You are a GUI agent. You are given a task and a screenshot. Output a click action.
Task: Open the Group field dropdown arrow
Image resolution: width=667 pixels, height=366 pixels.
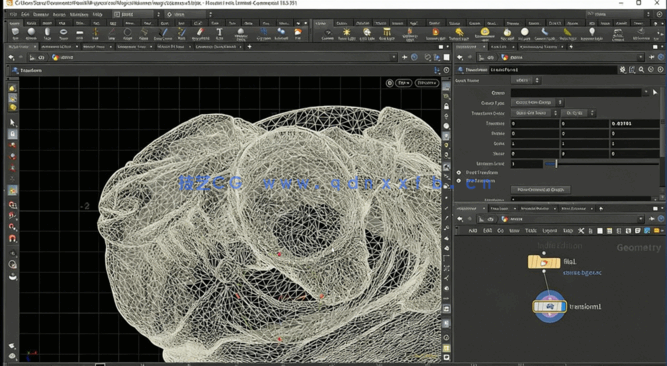646,92
